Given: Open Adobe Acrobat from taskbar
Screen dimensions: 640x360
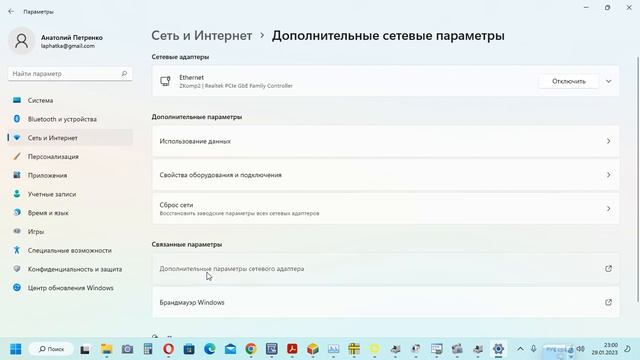Looking at the screenshot, I should pos(292,349).
